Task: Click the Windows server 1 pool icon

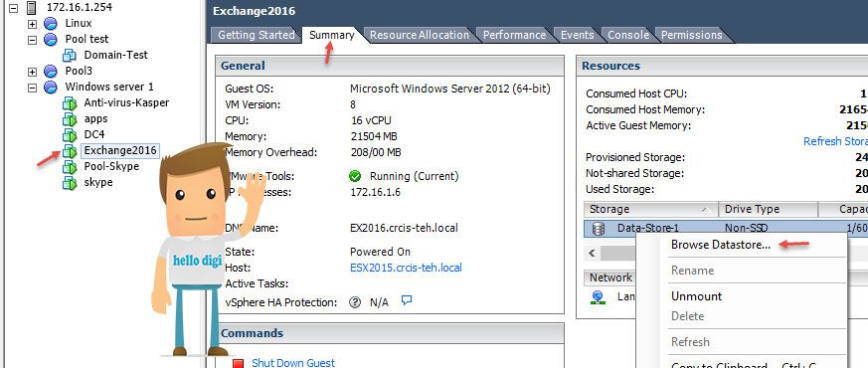Action: click(51, 87)
